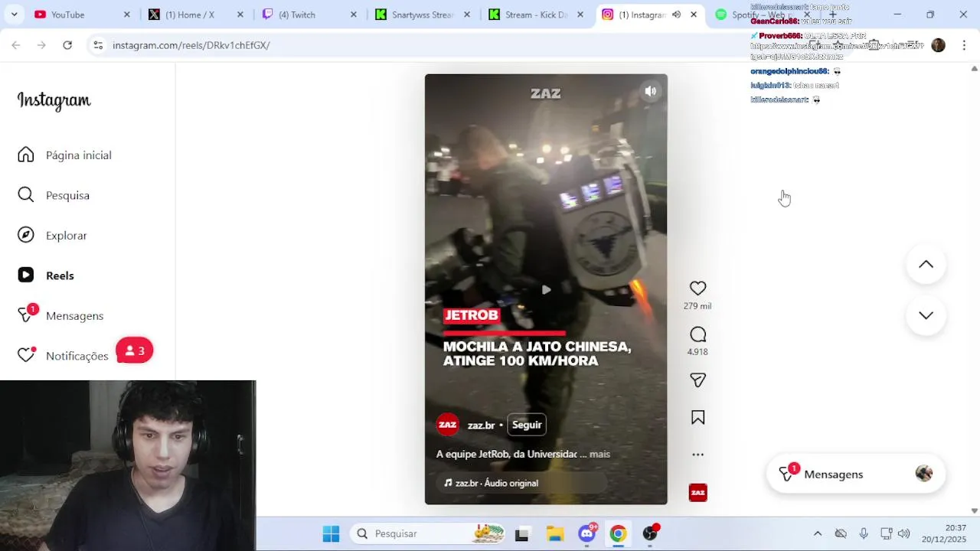This screenshot has width=980, height=551.
Task: Close the Instagram browser tab
Action: [x=694, y=15]
